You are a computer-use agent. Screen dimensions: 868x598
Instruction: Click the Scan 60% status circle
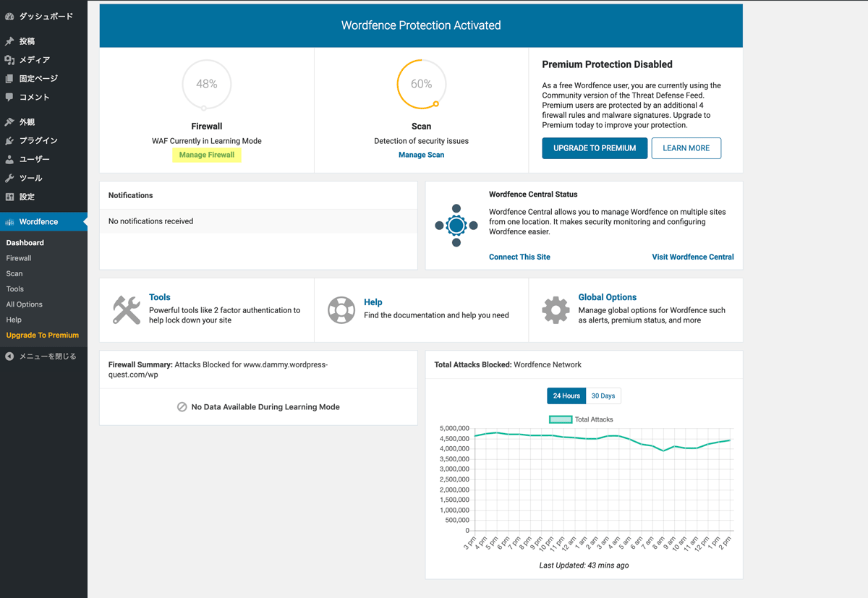(x=422, y=84)
